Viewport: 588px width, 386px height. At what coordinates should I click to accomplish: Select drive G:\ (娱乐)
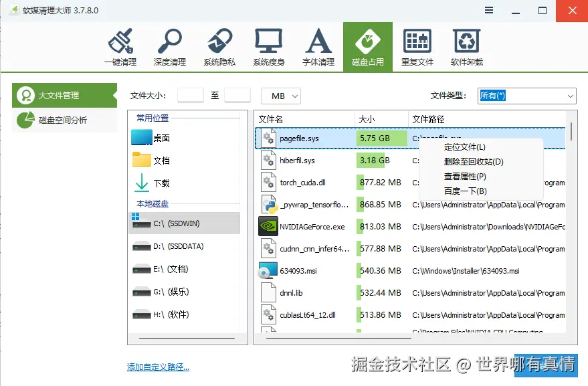184,292
